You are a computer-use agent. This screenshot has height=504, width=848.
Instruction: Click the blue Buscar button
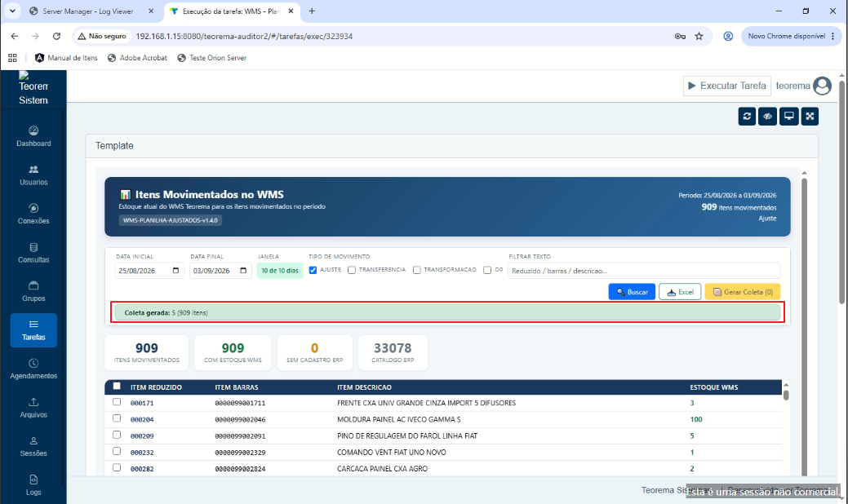(632, 292)
